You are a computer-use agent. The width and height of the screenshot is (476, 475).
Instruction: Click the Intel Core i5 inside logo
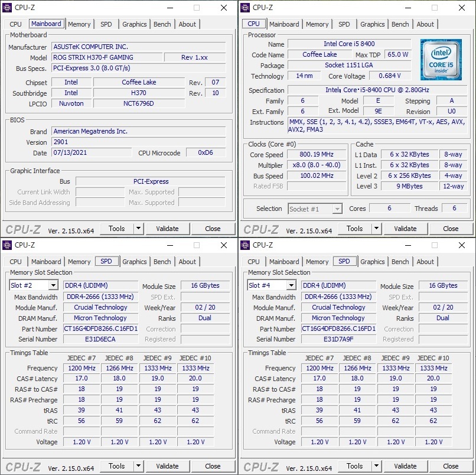coord(441,60)
